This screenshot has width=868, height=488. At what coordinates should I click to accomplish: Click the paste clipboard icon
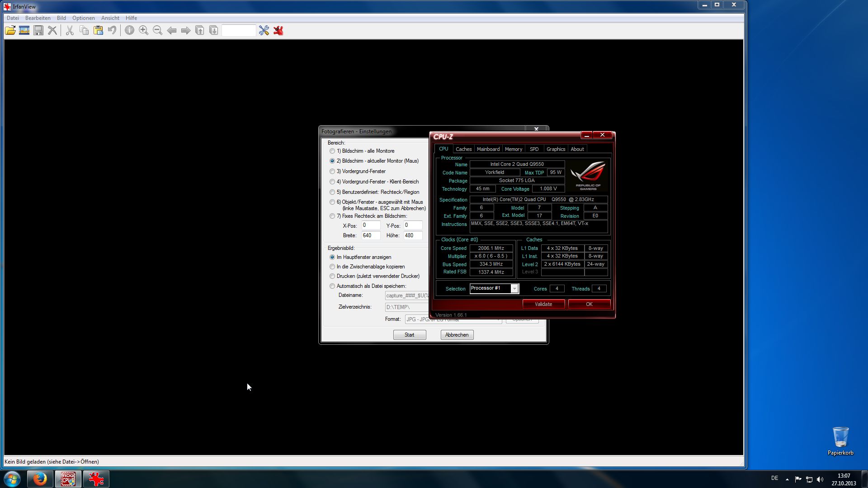pyautogui.click(x=98, y=30)
